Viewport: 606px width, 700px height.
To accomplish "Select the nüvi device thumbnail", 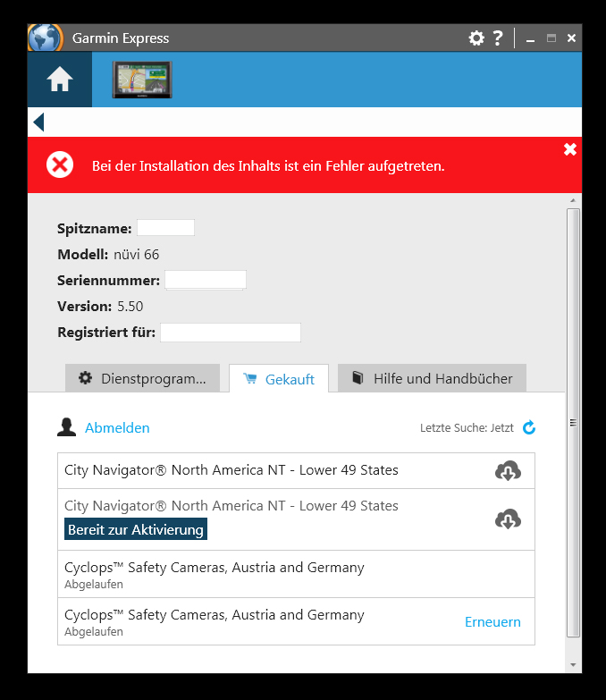I will click(x=142, y=80).
